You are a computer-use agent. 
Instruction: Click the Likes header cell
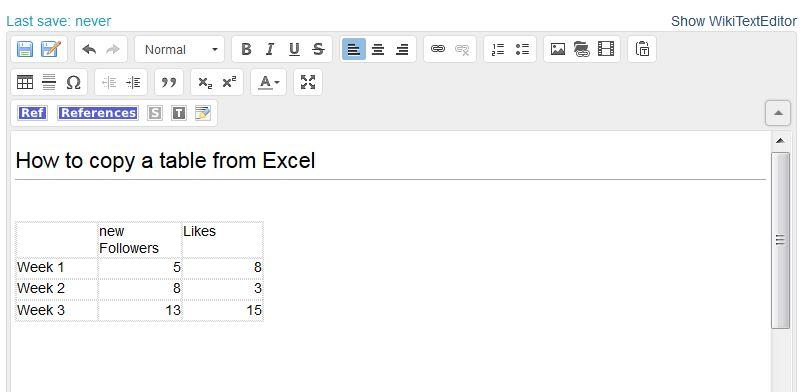point(223,239)
